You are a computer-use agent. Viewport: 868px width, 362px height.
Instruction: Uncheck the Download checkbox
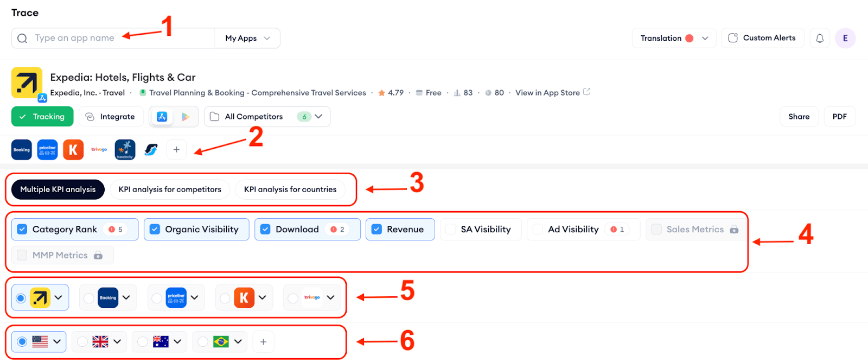pyautogui.click(x=265, y=230)
